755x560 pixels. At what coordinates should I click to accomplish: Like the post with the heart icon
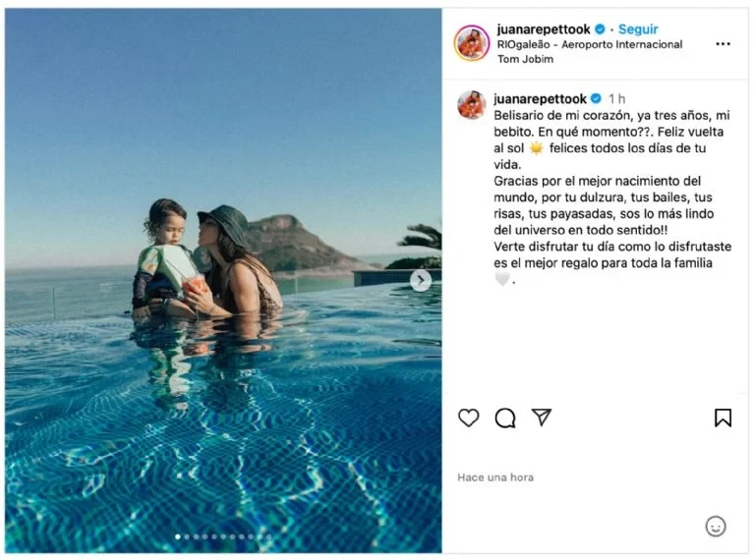click(469, 418)
